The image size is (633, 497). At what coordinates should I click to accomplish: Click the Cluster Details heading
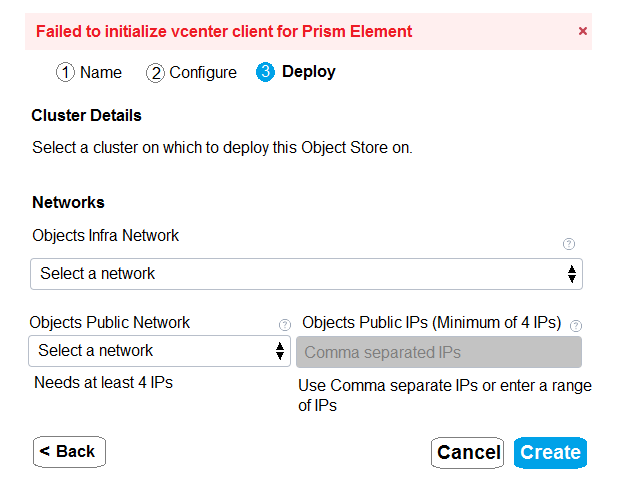(x=87, y=116)
